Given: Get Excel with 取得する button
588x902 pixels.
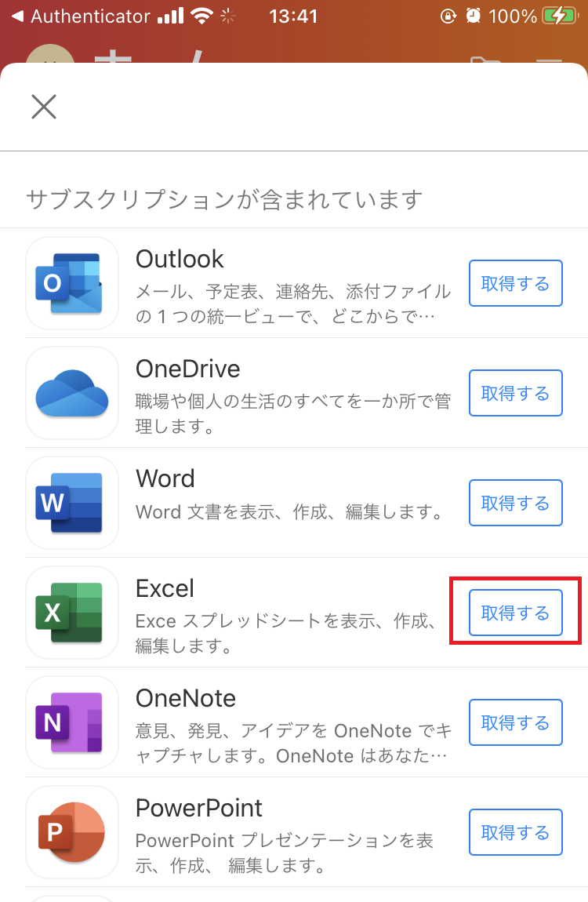Looking at the screenshot, I should [516, 613].
